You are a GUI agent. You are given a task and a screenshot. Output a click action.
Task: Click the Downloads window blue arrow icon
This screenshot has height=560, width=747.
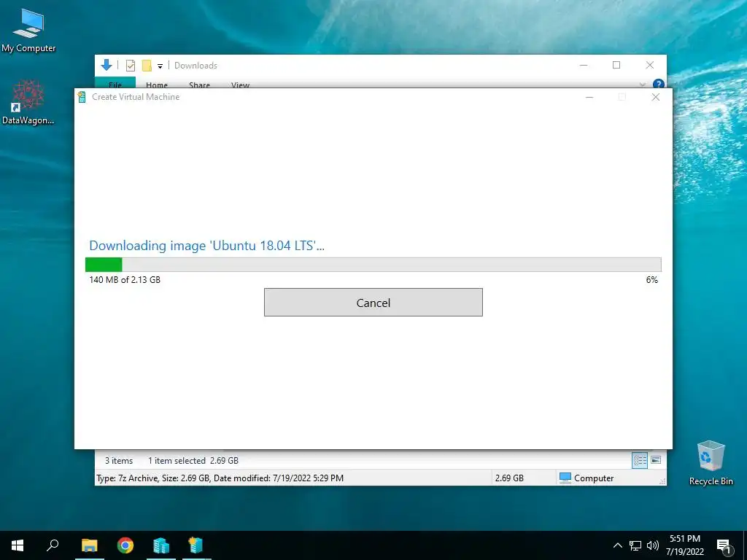point(107,65)
